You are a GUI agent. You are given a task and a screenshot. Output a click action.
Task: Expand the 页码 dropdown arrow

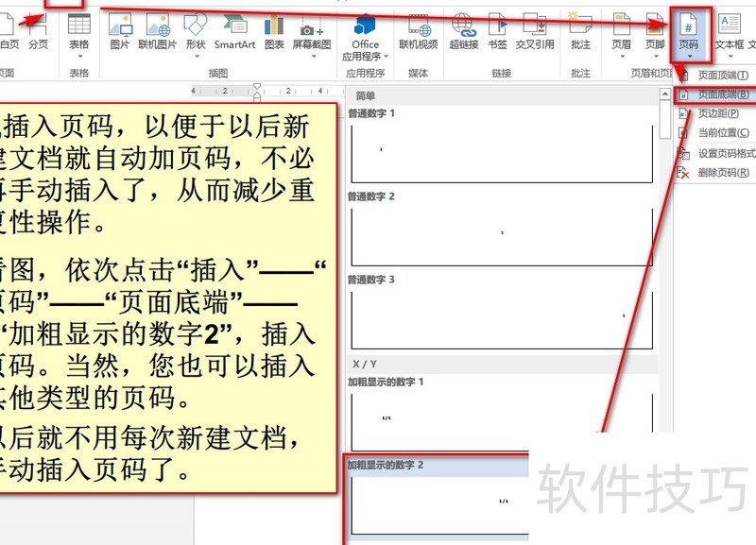[690, 57]
